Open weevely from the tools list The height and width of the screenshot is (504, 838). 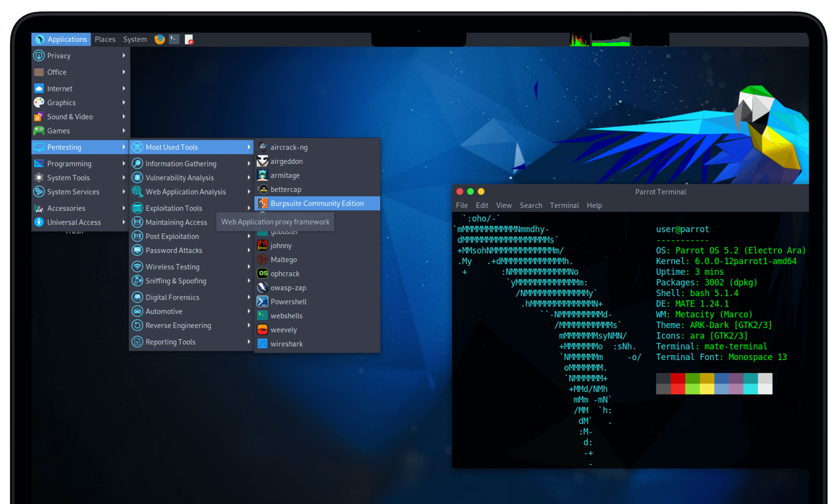pos(283,329)
